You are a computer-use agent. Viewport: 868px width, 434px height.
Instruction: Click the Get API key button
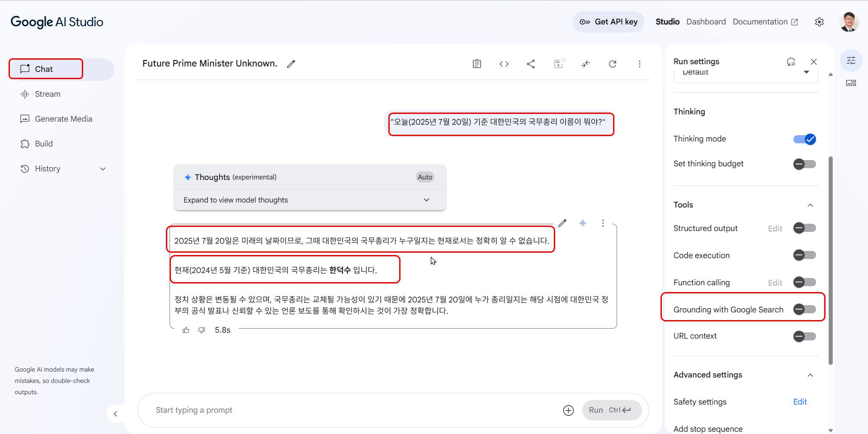coord(609,22)
